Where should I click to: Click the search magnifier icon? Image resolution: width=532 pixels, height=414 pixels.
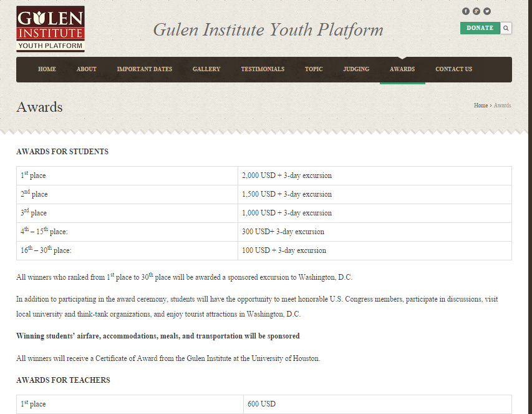tap(506, 28)
